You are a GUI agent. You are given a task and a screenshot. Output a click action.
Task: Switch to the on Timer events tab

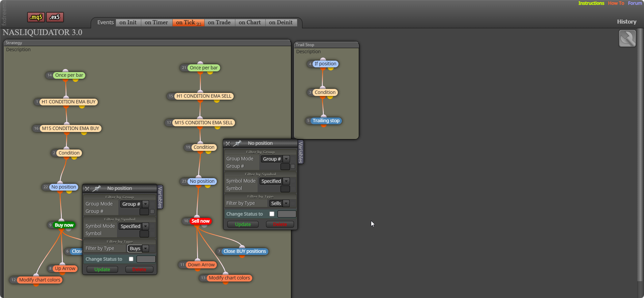(x=156, y=23)
